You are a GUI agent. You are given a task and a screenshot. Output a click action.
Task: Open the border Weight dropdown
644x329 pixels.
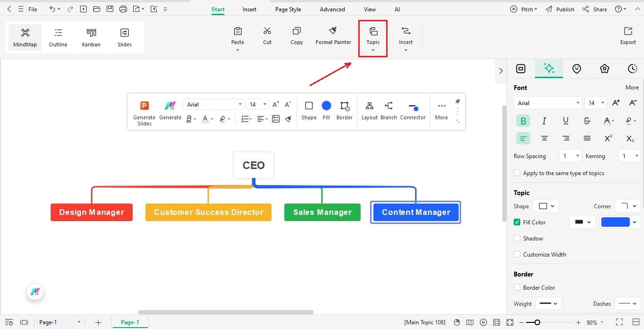point(548,303)
